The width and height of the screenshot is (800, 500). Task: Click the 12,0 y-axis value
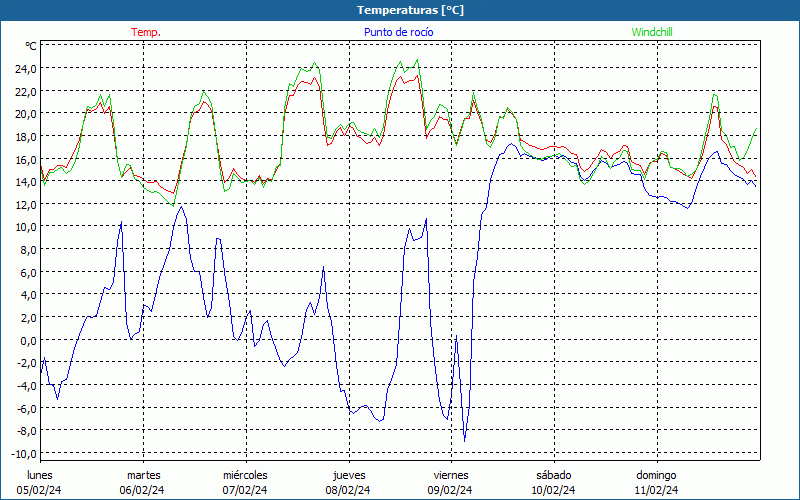pyautogui.click(x=26, y=204)
